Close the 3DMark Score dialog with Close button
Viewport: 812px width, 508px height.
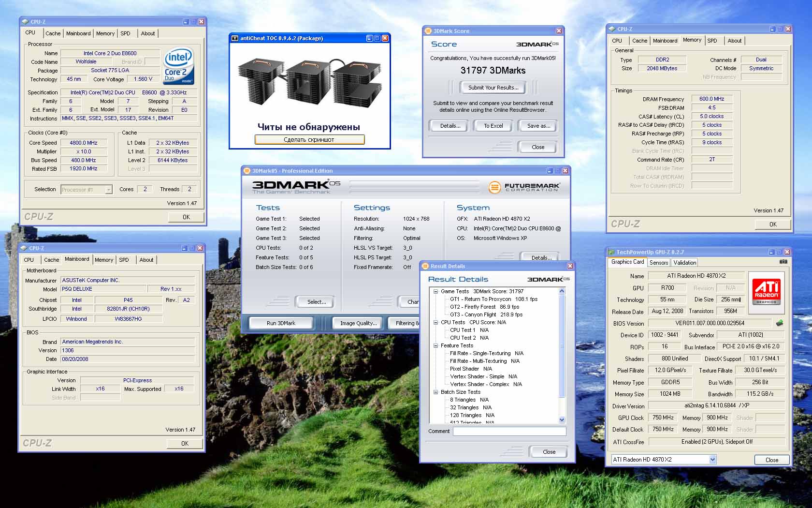click(x=538, y=147)
